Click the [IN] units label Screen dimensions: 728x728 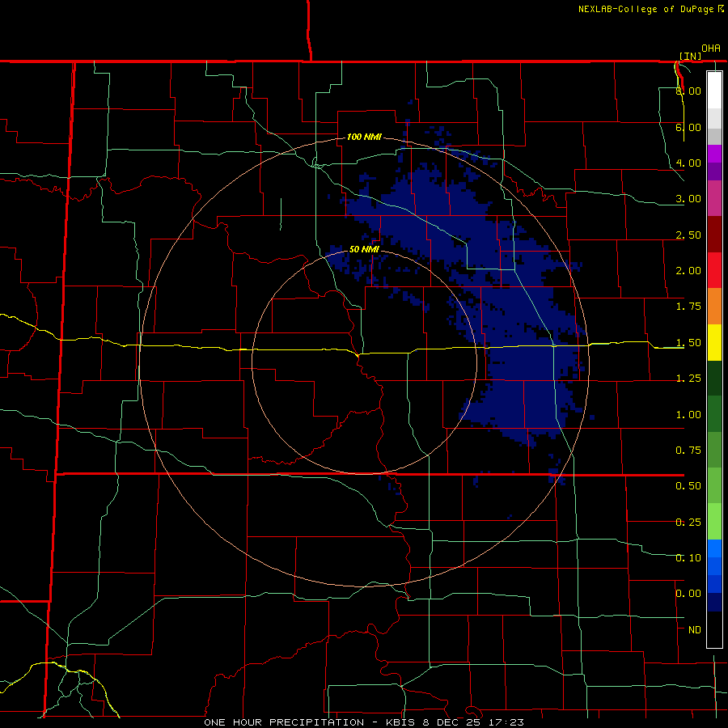[x=691, y=56]
